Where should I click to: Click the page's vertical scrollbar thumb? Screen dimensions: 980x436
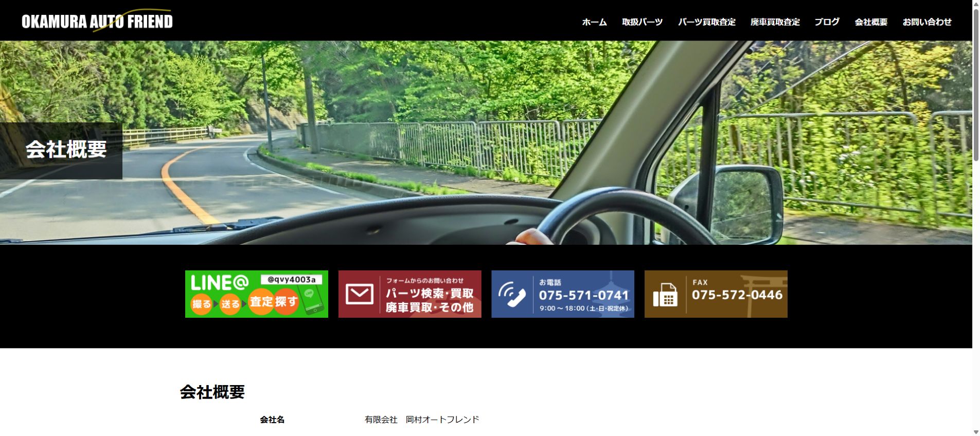tap(976, 85)
